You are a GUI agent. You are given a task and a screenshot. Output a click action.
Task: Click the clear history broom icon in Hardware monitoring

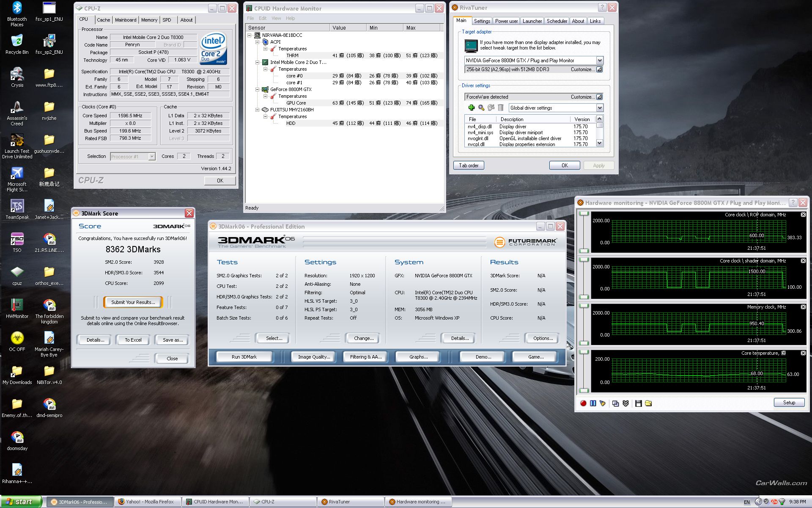[603, 403]
